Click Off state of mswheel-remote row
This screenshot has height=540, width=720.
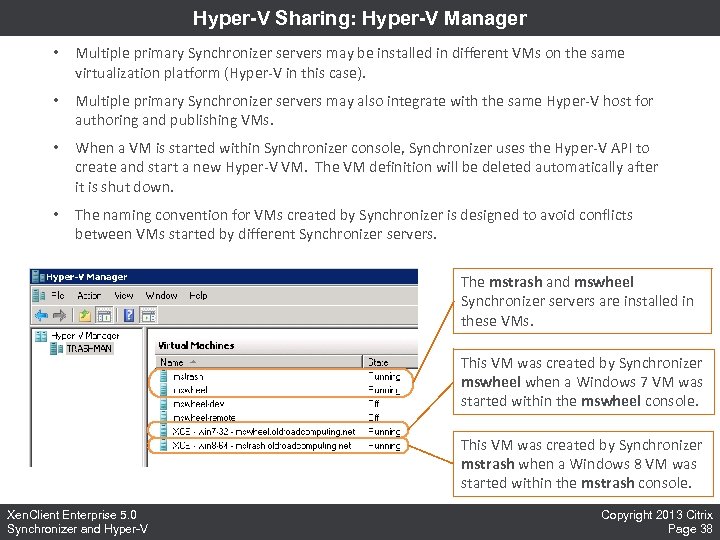[374, 417]
